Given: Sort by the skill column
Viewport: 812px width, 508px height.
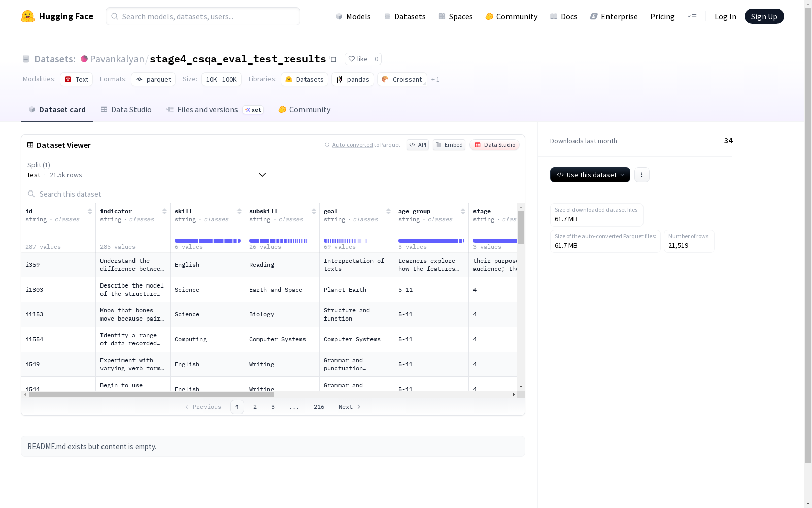Looking at the screenshot, I should click(239, 211).
